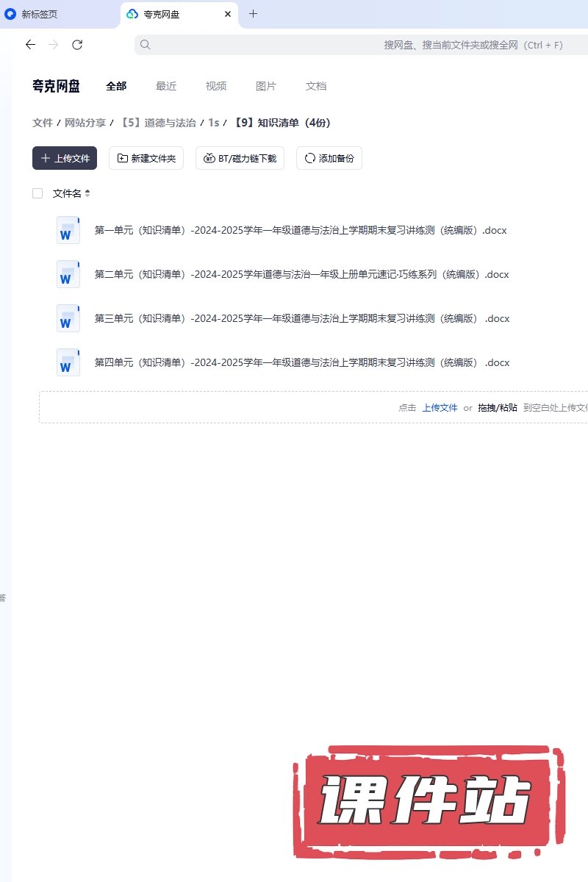Toggle the select-all checkbox beside 文件名

point(37,193)
